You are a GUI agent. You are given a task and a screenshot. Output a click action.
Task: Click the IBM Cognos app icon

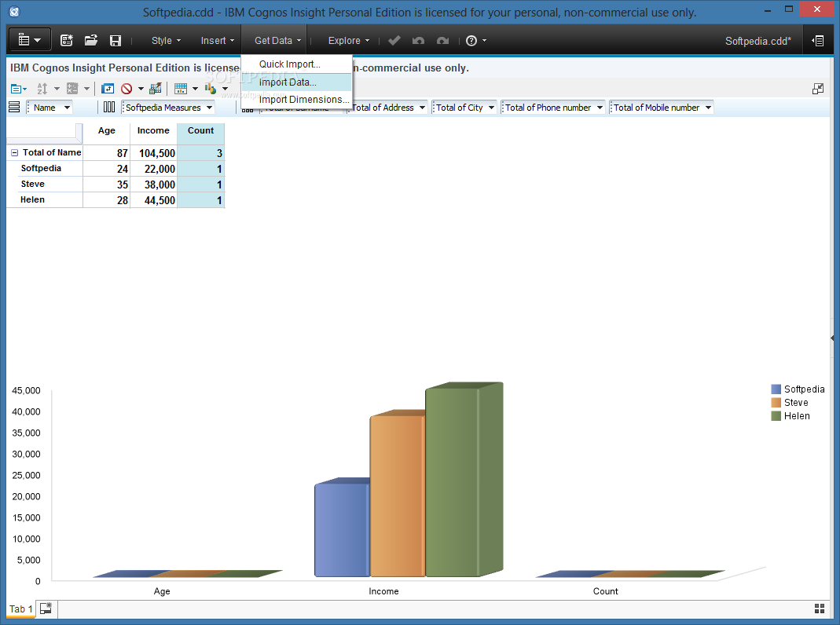(14, 12)
